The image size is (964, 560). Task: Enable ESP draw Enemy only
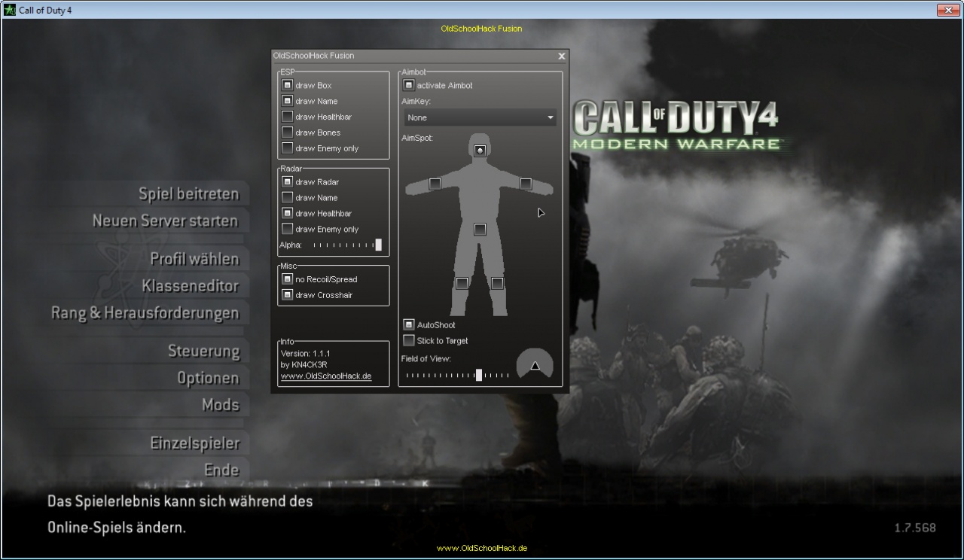coord(287,149)
